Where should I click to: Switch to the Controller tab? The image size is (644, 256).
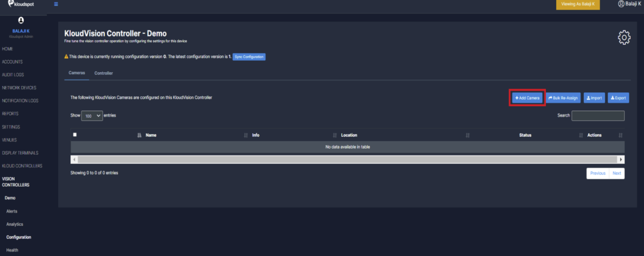pos(103,73)
